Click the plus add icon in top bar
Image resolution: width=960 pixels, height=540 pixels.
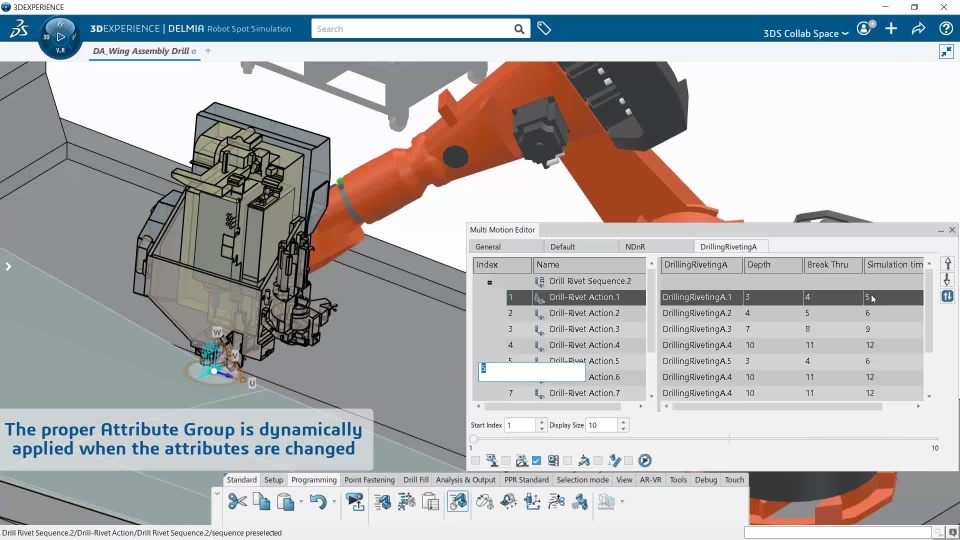pyautogui.click(x=891, y=28)
